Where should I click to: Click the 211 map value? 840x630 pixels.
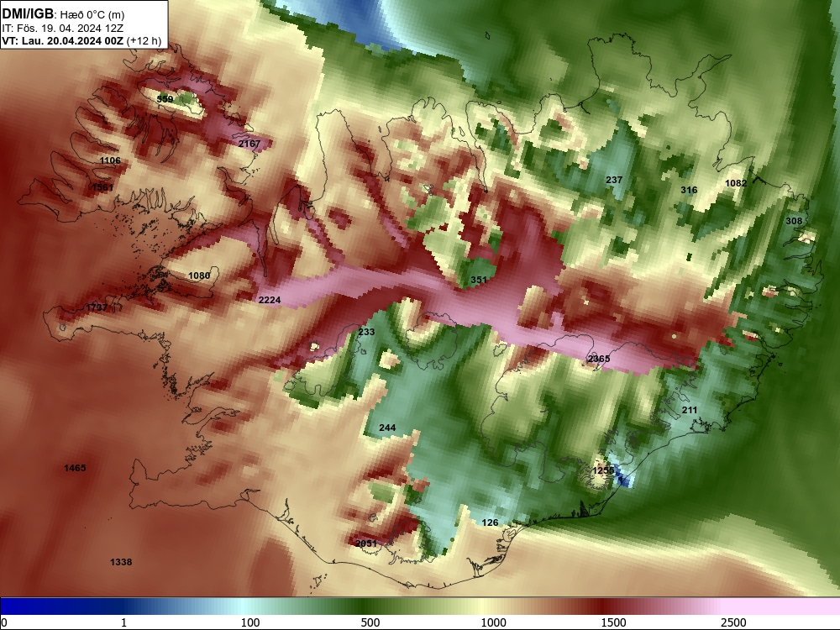[690, 410]
